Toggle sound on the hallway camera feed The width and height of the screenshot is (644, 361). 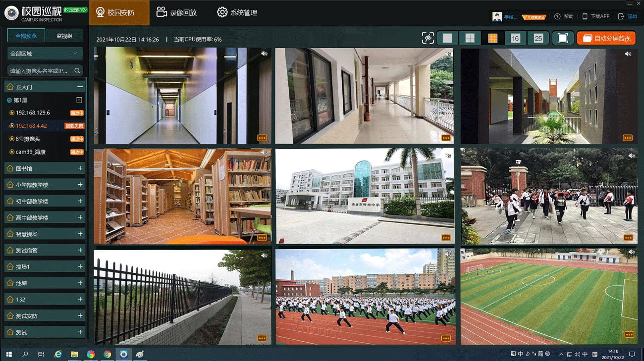[265, 53]
